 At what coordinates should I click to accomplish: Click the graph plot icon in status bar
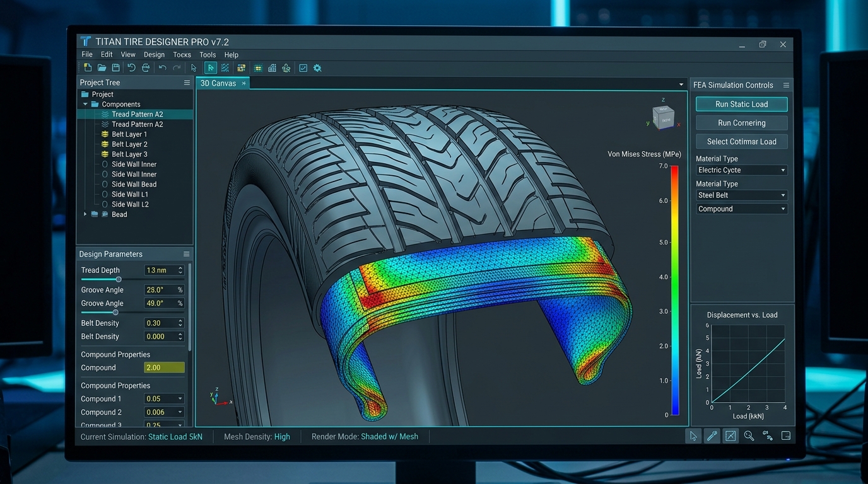click(x=730, y=435)
